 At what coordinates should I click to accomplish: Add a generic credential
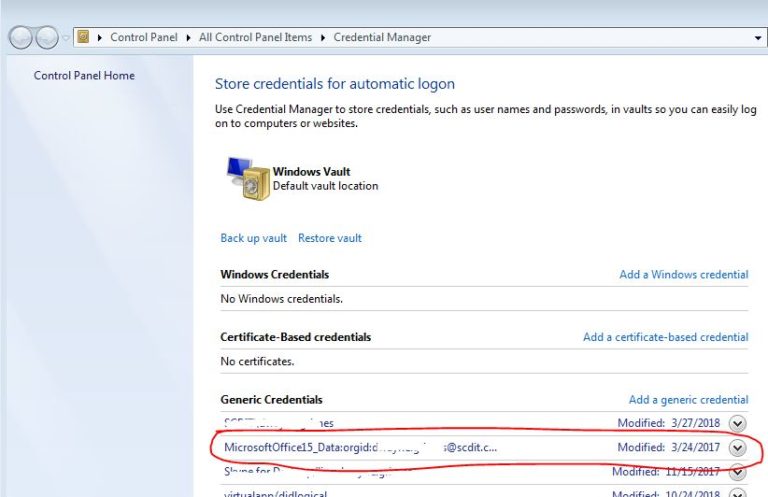(688, 400)
